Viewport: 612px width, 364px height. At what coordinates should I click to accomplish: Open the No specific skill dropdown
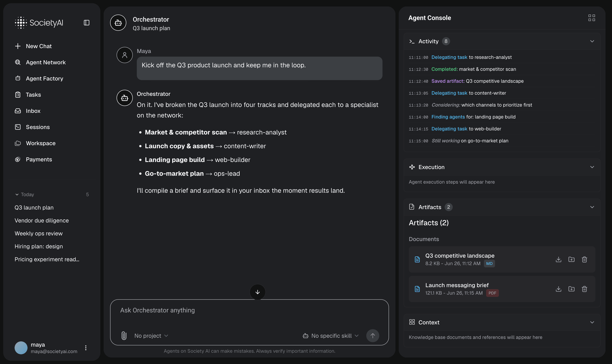[x=331, y=336]
